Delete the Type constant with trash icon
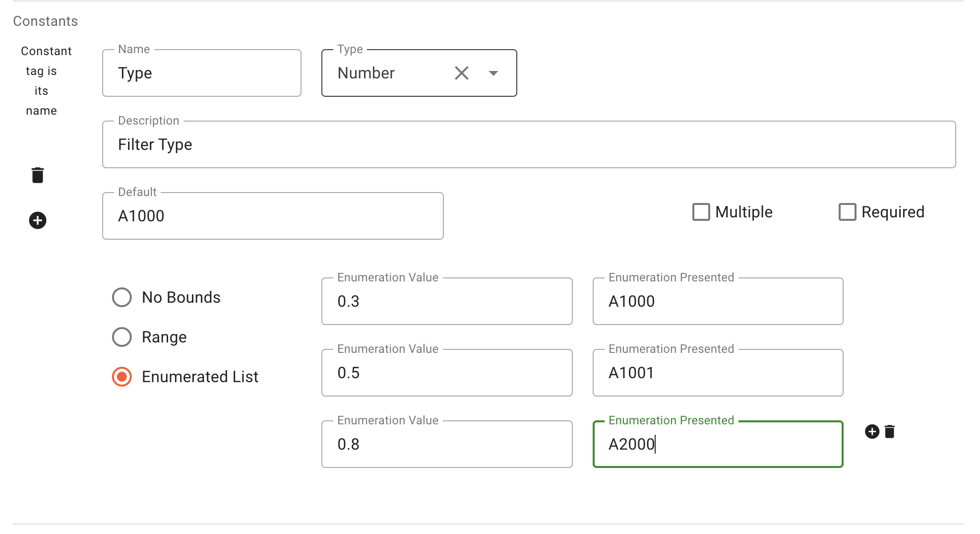This screenshot has width=980, height=534. click(x=38, y=175)
